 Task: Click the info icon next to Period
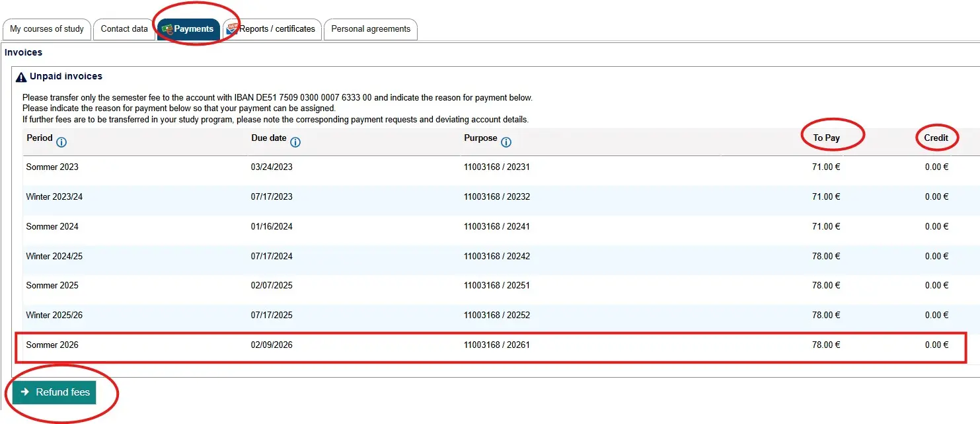coord(61,142)
